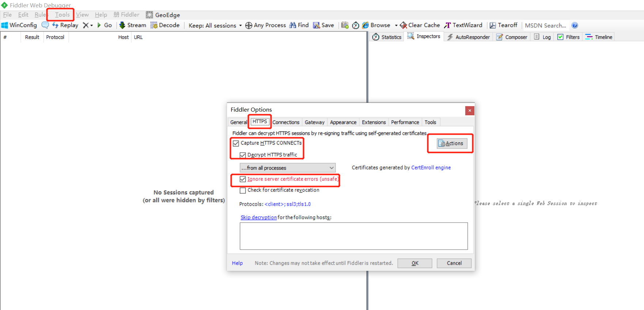Click the Go resume arrow
The width and height of the screenshot is (644, 310).
click(x=99, y=25)
